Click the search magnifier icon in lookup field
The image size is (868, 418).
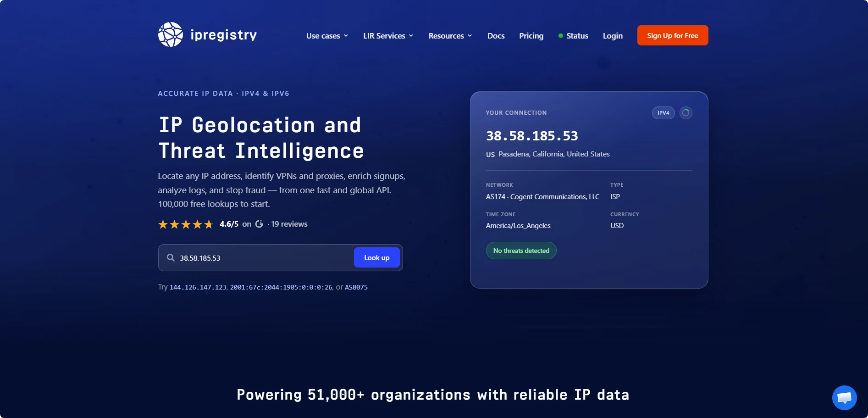[171, 258]
